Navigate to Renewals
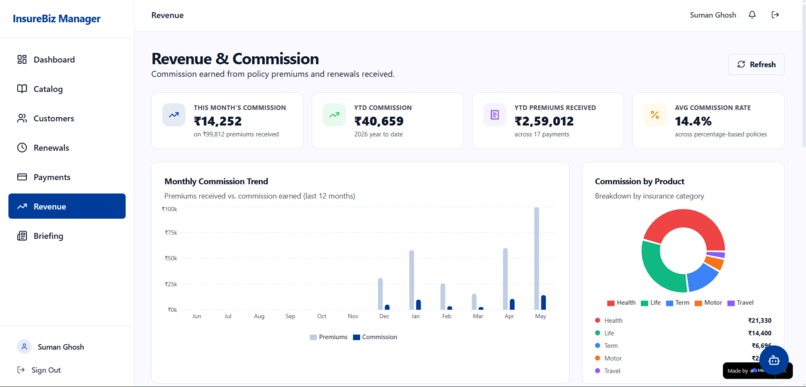The image size is (806, 387). pos(67,148)
